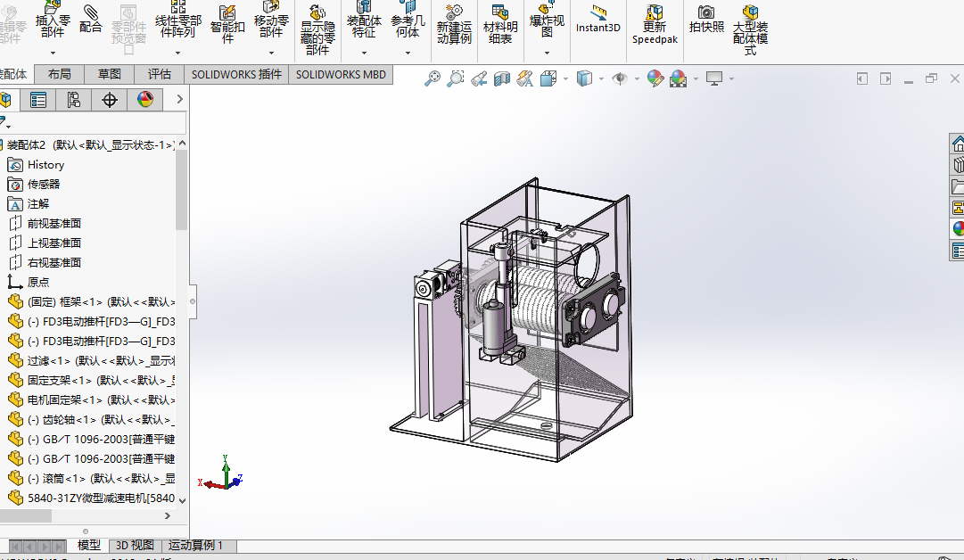
Task: Expand manager tabs with right chevron
Action: click(179, 99)
